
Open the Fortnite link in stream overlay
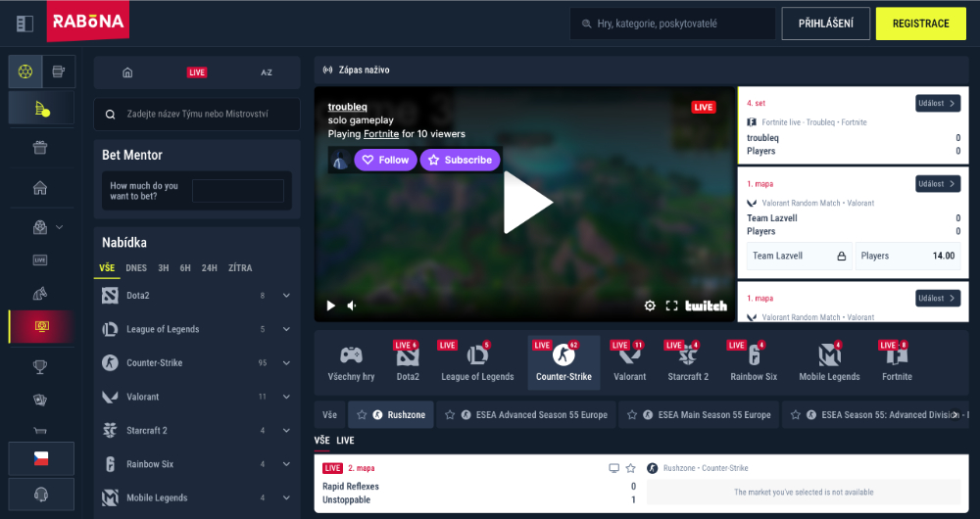pos(380,133)
